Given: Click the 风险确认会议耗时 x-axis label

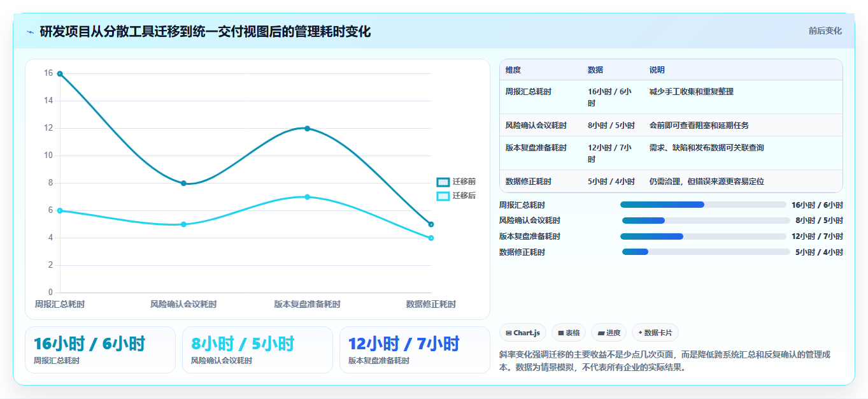Looking at the screenshot, I should pos(183,304).
